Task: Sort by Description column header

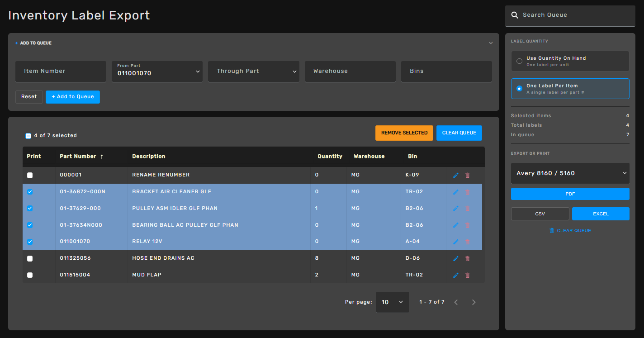Action: pos(149,157)
